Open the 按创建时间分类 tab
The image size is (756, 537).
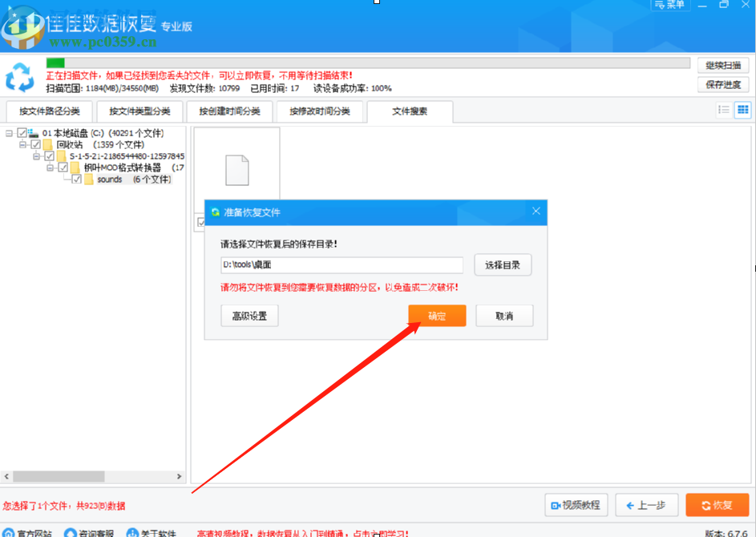coord(229,111)
